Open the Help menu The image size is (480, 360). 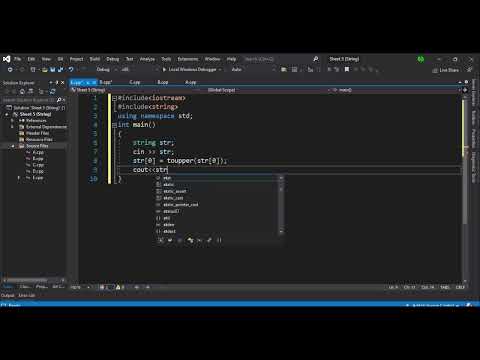(x=231, y=59)
